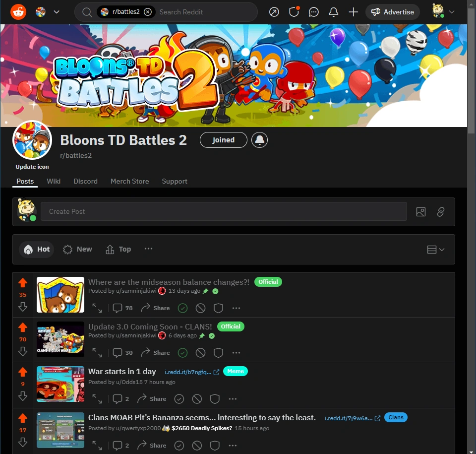Image resolution: width=476 pixels, height=454 pixels.
Task: Change the post layout view dropdown
Action: tap(436, 250)
